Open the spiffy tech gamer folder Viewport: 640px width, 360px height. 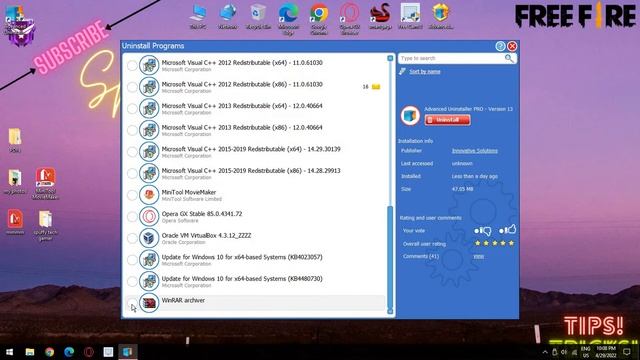(x=45, y=225)
